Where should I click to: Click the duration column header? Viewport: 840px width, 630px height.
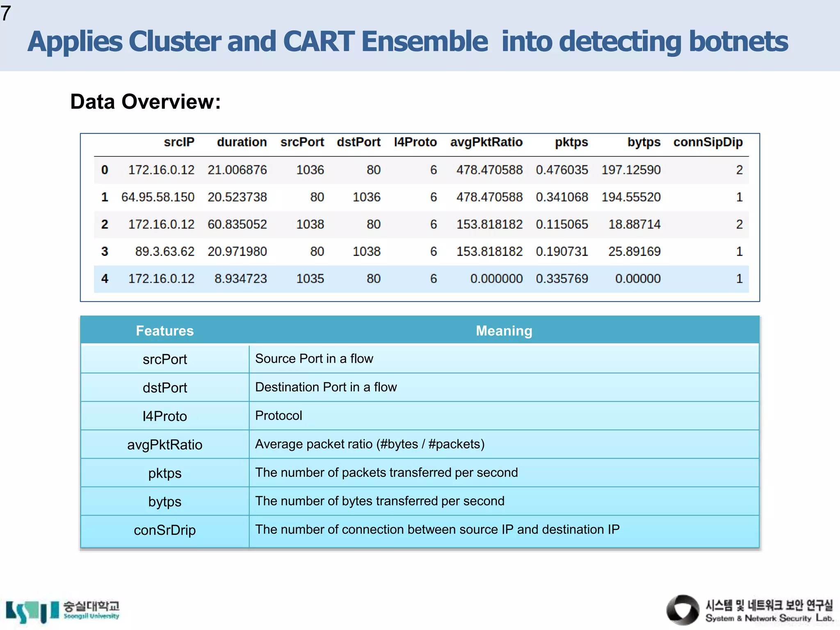(x=242, y=142)
